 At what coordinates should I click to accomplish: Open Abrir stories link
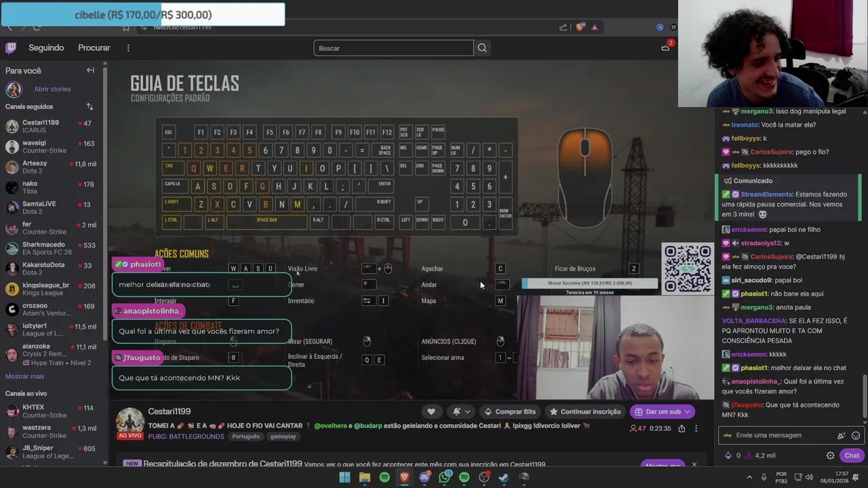[52, 89]
